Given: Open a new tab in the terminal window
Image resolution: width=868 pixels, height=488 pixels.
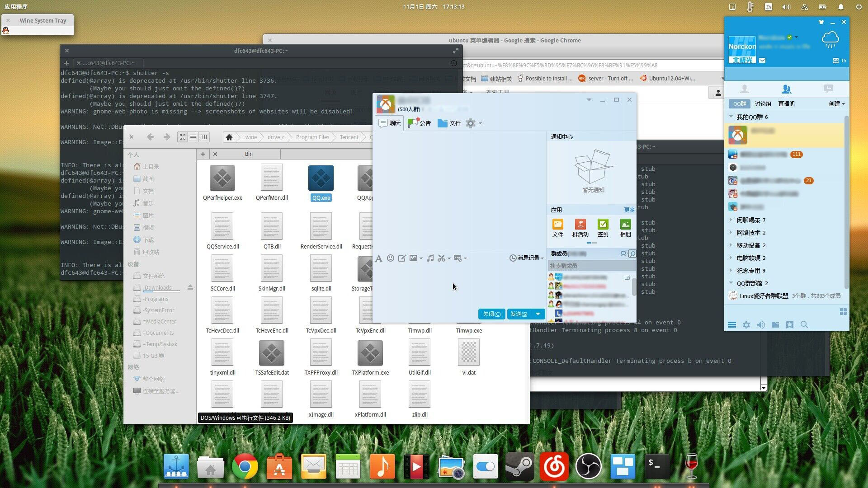Looking at the screenshot, I should click(x=66, y=63).
